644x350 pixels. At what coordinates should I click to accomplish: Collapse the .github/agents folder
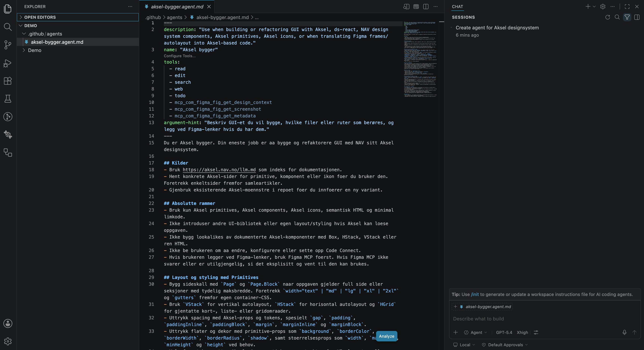pyautogui.click(x=78, y=34)
